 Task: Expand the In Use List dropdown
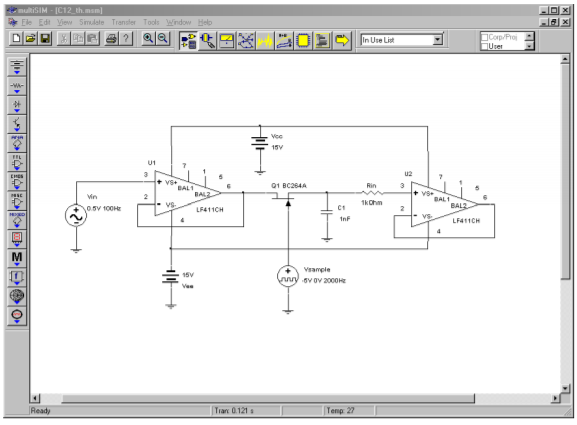point(437,40)
